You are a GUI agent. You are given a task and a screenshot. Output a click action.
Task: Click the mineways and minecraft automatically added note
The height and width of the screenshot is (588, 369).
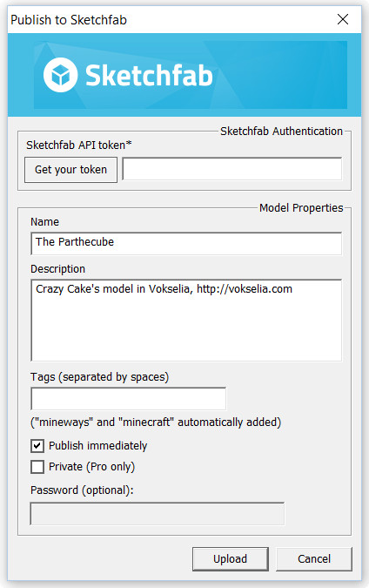[156, 422]
